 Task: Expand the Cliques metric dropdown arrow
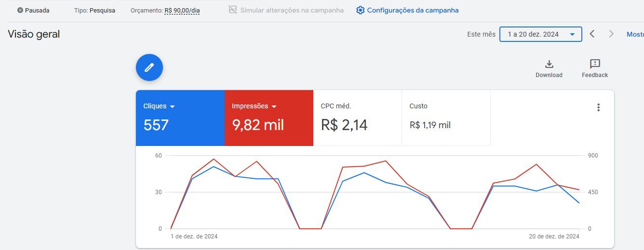pyautogui.click(x=173, y=106)
